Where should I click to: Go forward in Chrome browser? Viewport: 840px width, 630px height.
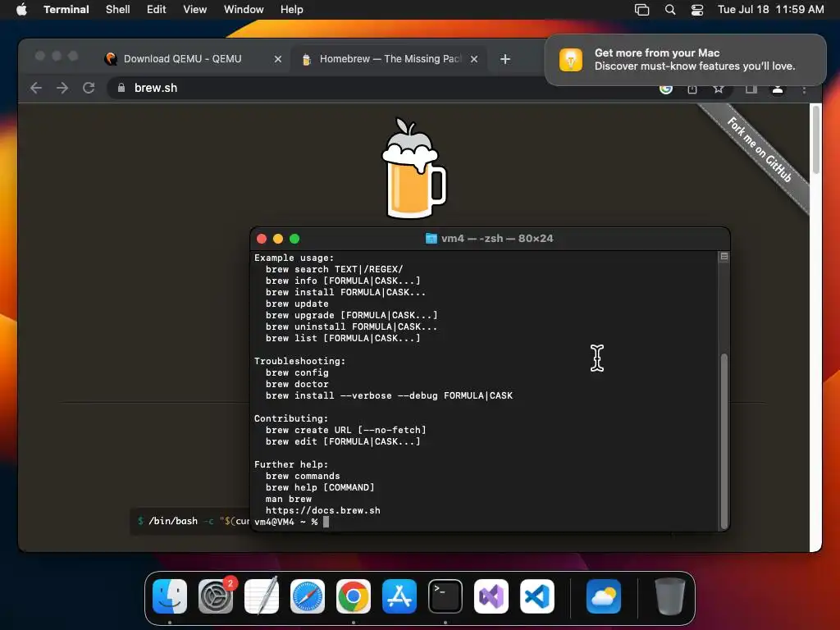pyautogui.click(x=62, y=88)
